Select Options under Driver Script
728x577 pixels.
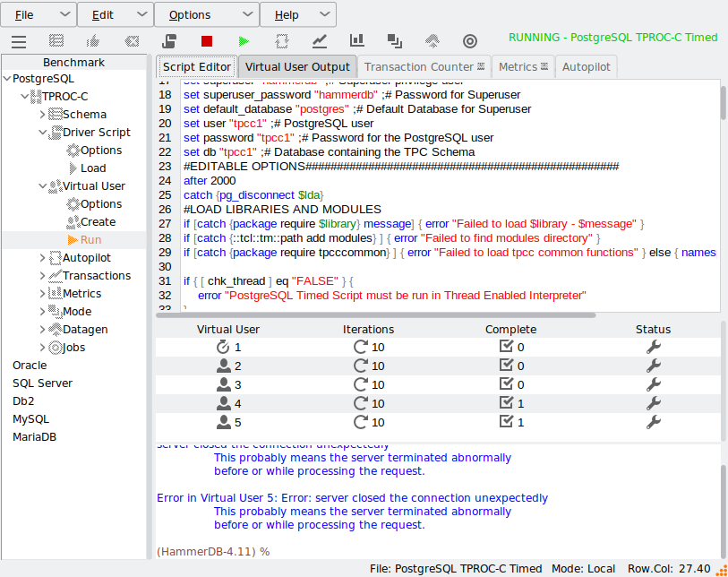pos(101,150)
